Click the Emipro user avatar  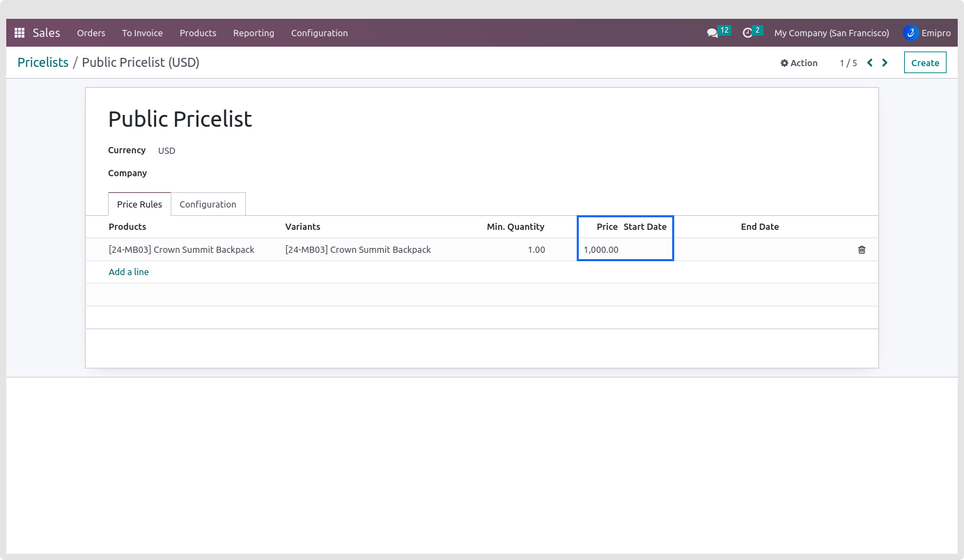click(x=910, y=33)
